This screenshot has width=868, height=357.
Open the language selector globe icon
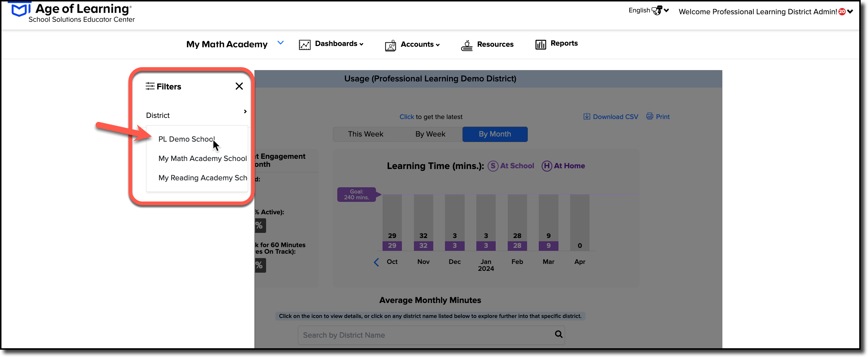click(657, 11)
